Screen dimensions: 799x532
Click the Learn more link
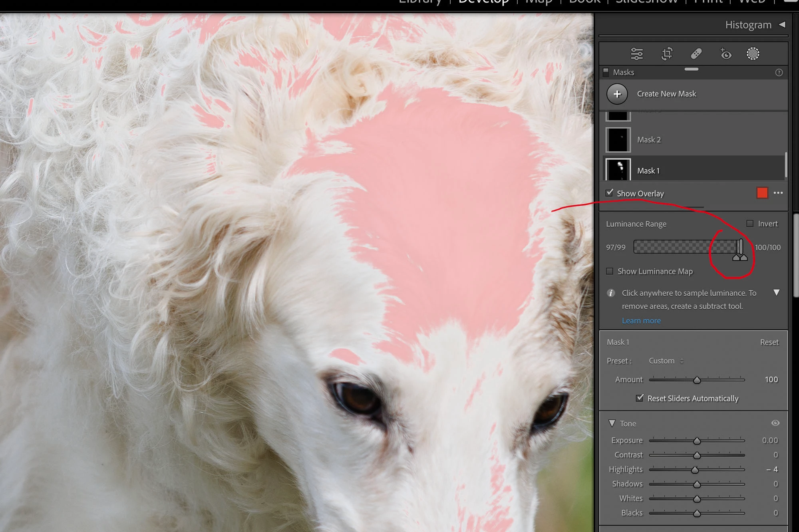click(641, 321)
